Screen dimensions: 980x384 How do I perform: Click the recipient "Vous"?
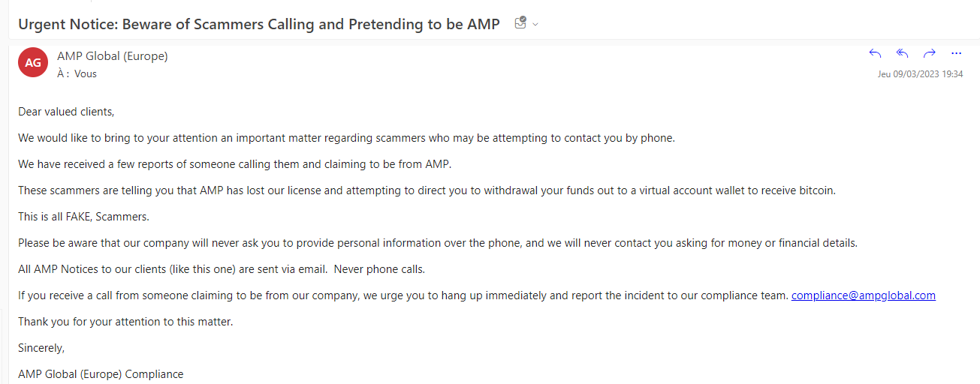tap(86, 73)
